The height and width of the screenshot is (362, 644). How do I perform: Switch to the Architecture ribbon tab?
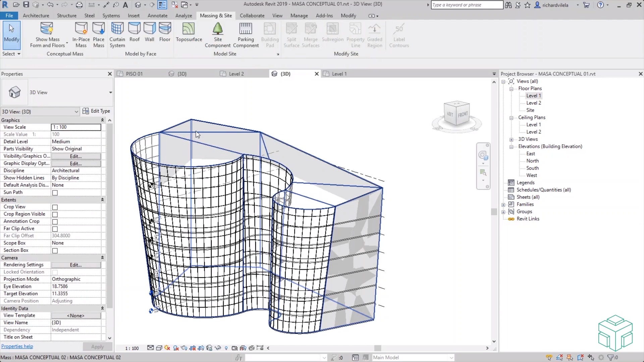[36, 15]
